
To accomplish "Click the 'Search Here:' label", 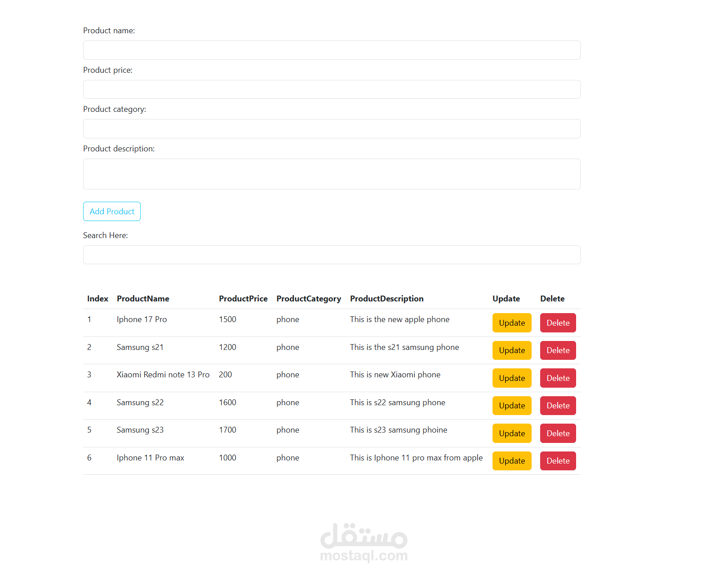I will pyautogui.click(x=105, y=235).
